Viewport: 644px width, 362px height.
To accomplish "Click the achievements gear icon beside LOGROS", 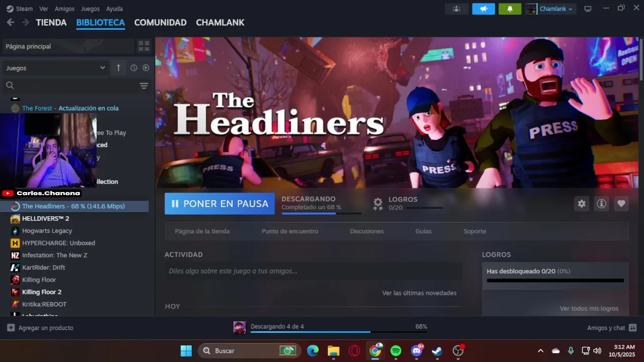I will coord(378,204).
